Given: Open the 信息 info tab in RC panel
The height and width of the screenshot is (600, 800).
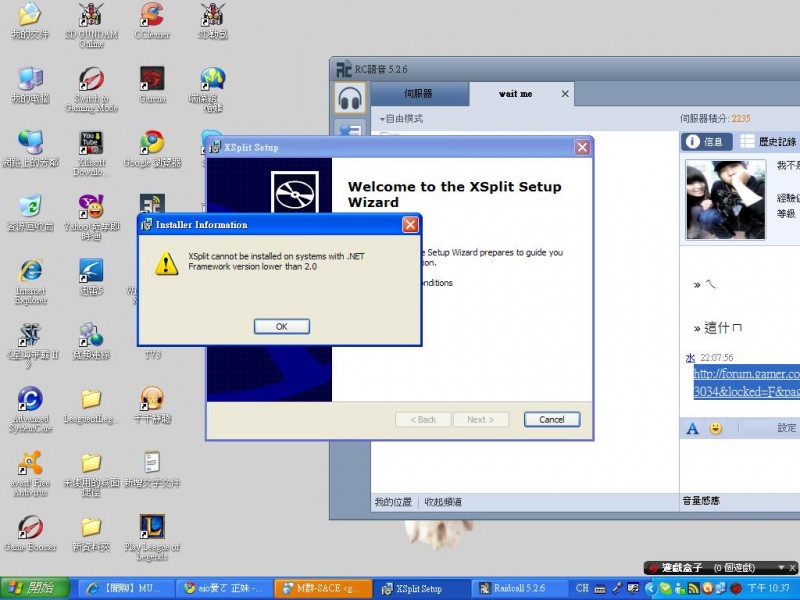Looking at the screenshot, I should click(706, 141).
